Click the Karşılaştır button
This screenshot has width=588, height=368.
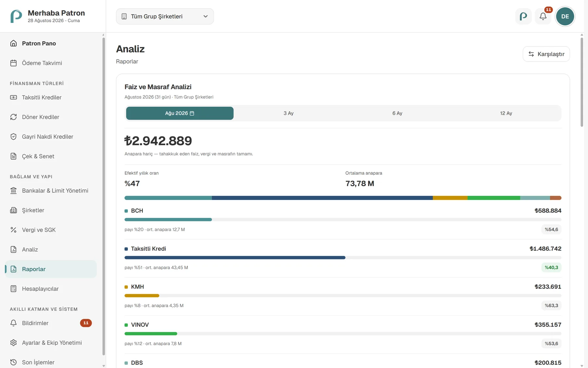coord(546,54)
